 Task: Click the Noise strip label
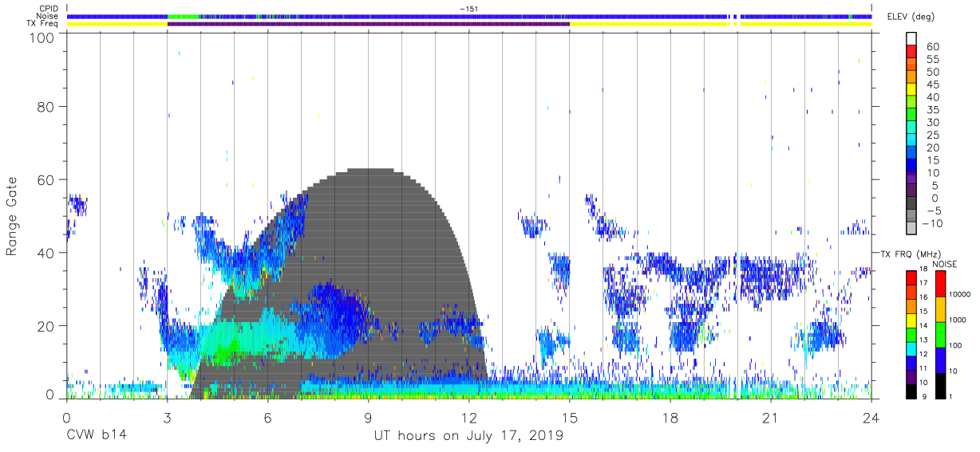(x=46, y=16)
